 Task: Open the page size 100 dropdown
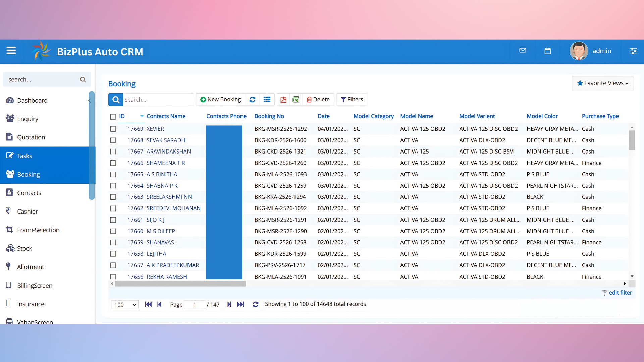coord(125,304)
